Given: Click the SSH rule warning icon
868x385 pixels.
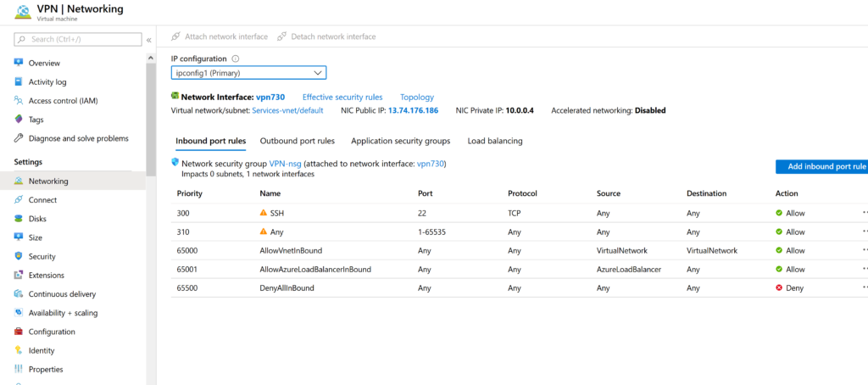Looking at the screenshot, I should (264, 213).
